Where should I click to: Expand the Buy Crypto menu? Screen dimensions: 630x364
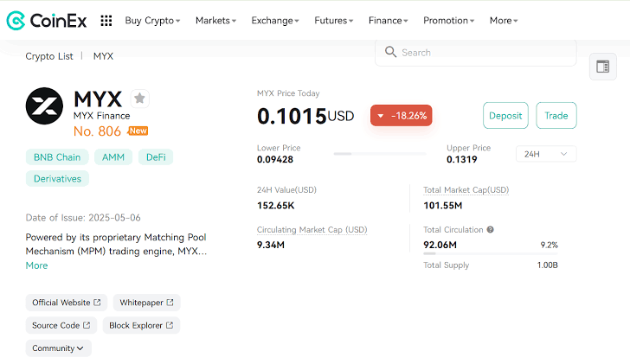point(152,20)
